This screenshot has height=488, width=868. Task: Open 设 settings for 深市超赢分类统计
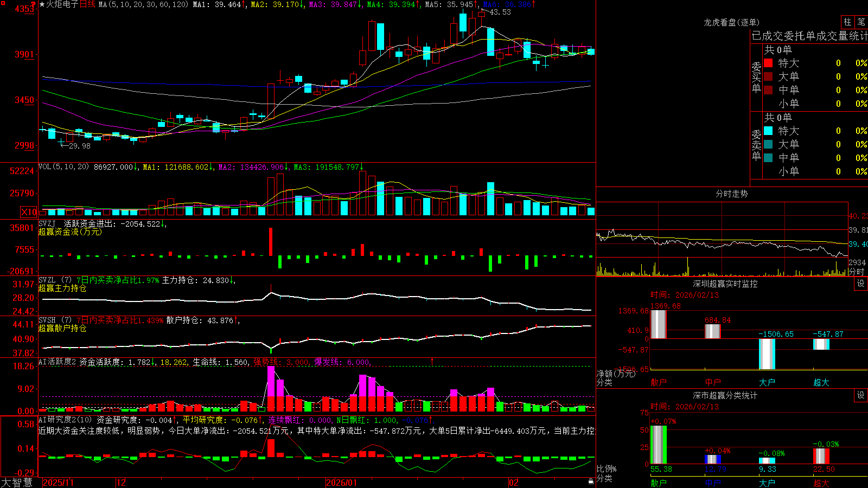(860, 396)
